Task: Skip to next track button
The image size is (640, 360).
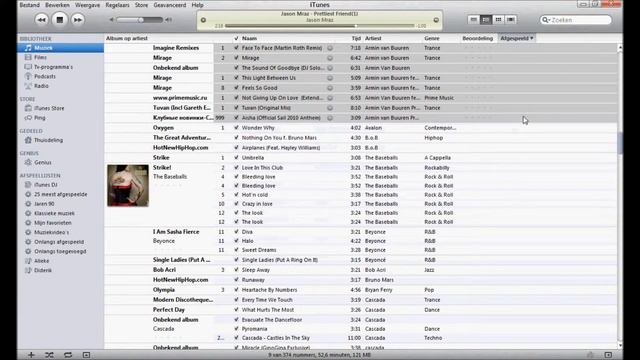Action: click(78, 20)
